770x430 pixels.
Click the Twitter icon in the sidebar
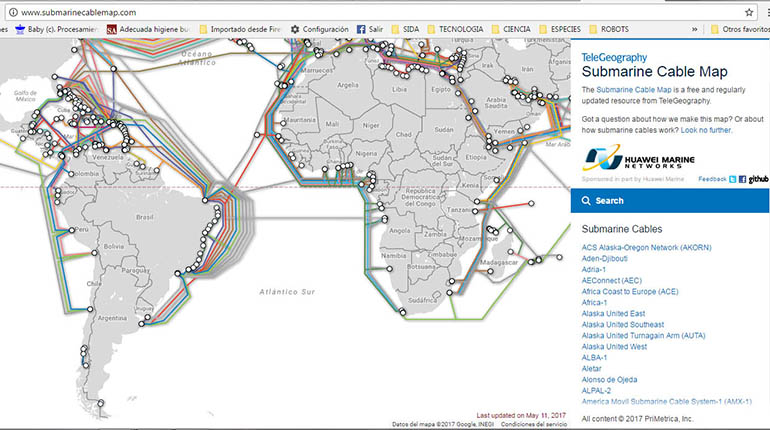pos(733,179)
